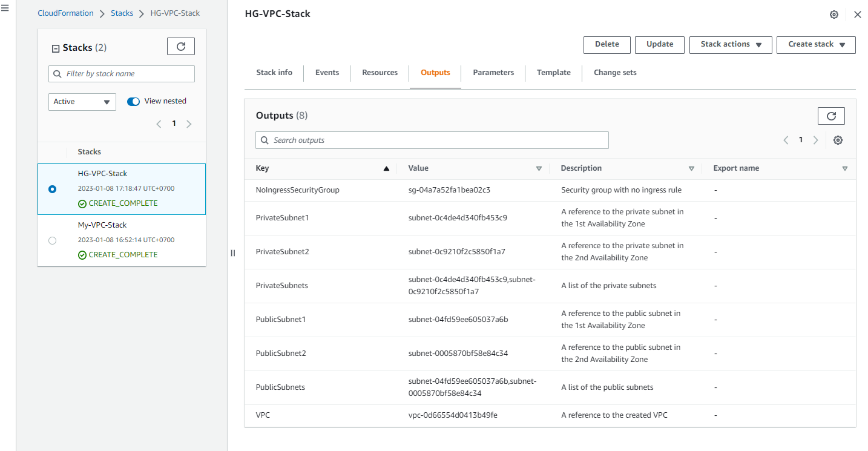Expand the Create stack dropdown
Image resolution: width=868 pixels, height=451 pixels.
pyautogui.click(x=815, y=45)
